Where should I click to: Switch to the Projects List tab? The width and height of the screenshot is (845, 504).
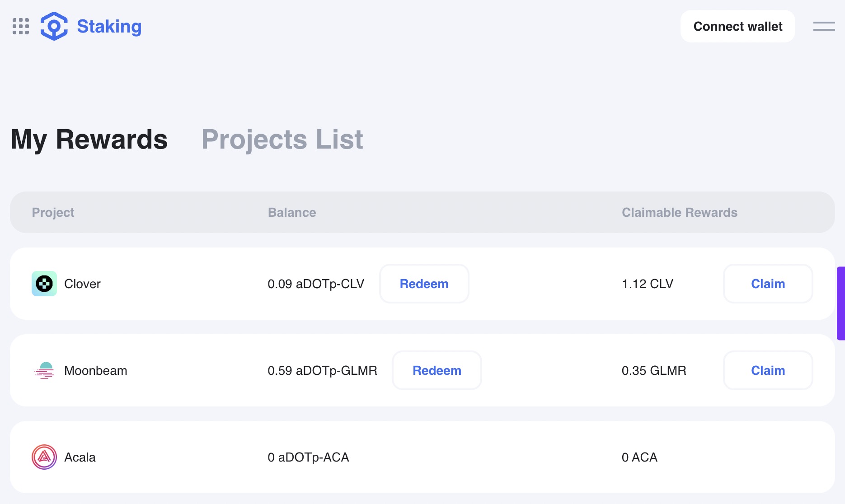(x=282, y=140)
